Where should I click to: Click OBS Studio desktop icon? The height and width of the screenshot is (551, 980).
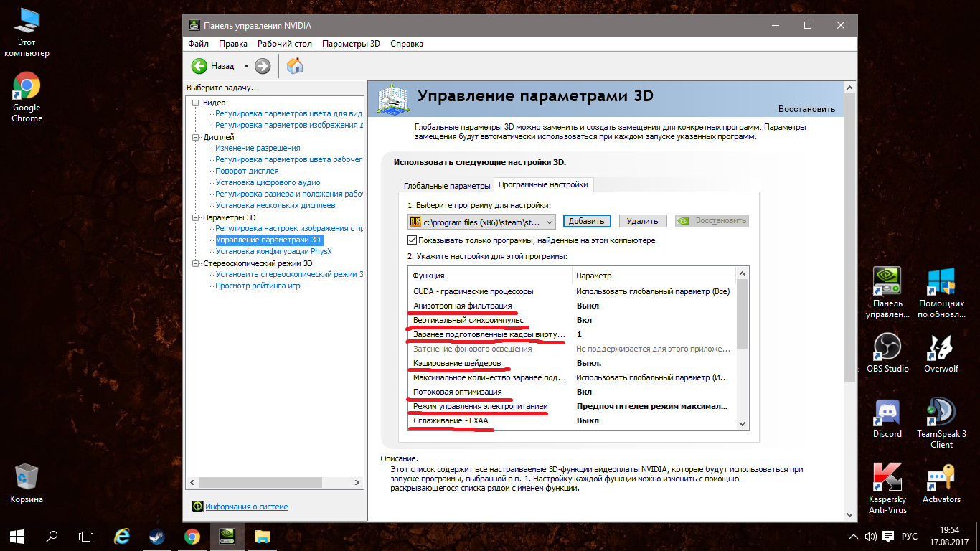point(887,353)
